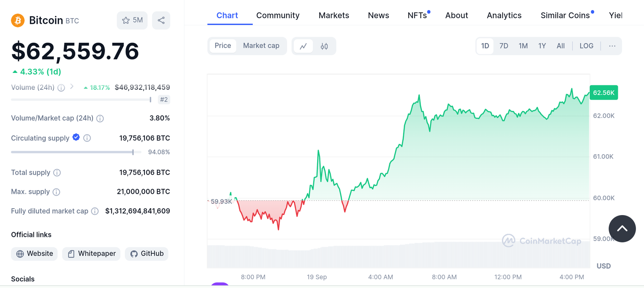Select the All time range
Image resolution: width=644 pixels, height=288 pixels.
[x=561, y=46]
